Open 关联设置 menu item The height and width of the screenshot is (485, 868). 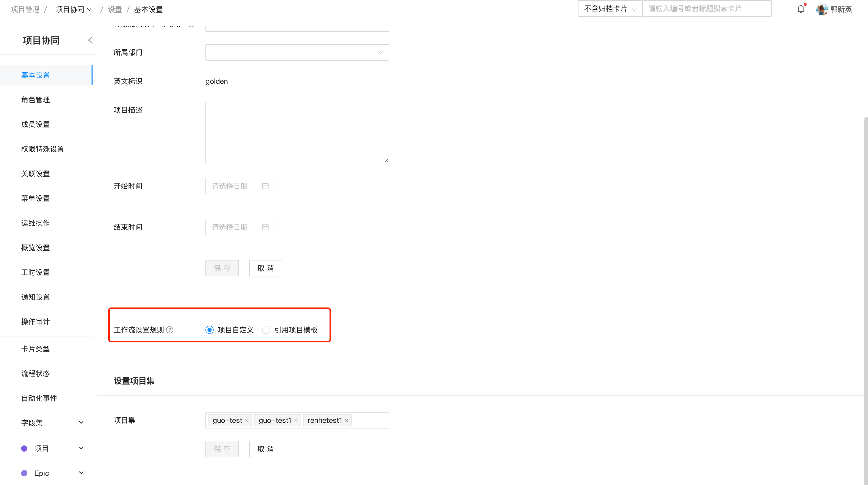pos(35,174)
